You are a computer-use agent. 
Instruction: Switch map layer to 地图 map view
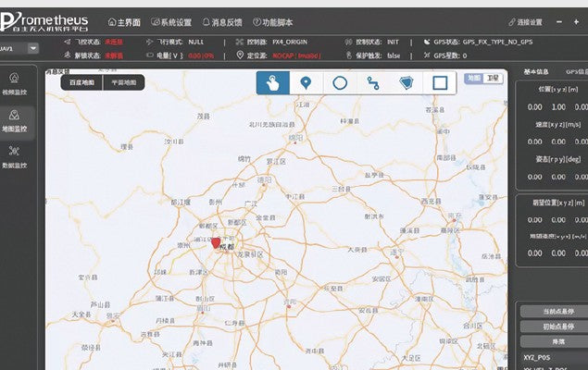coord(474,78)
